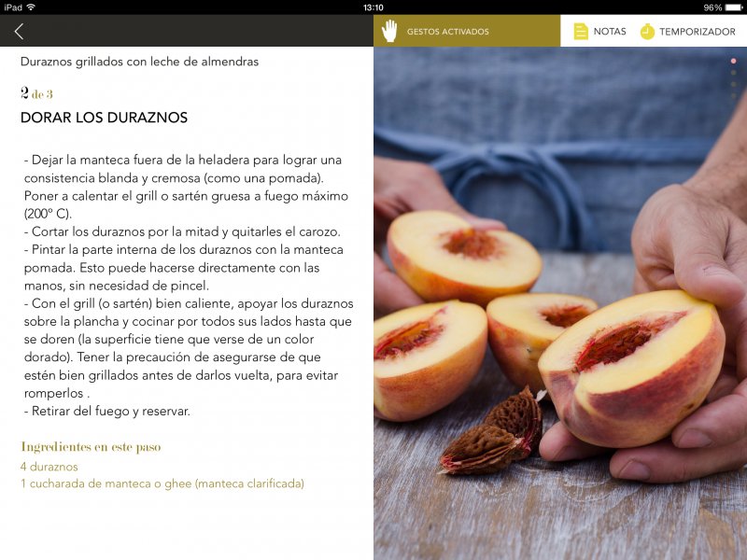
Task: Open the TEMPORIZADOR text label
Action: coord(698,32)
